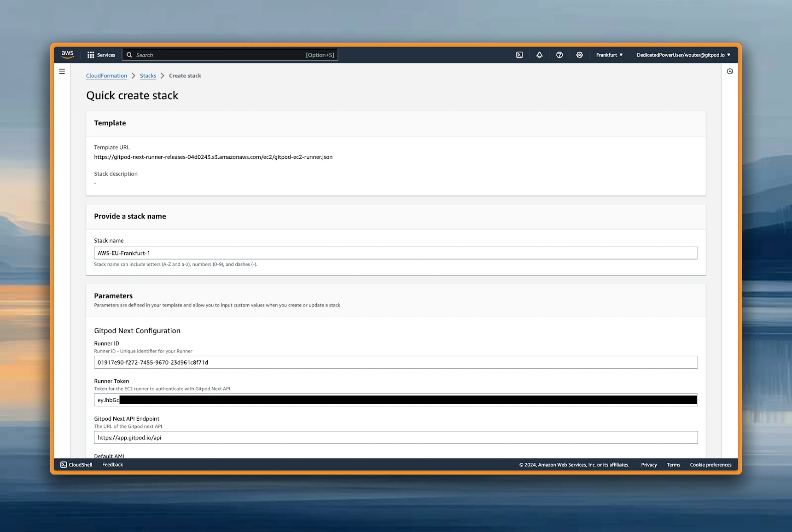The width and height of the screenshot is (792, 532).
Task: Click the Runner Token input field
Action: (396, 400)
